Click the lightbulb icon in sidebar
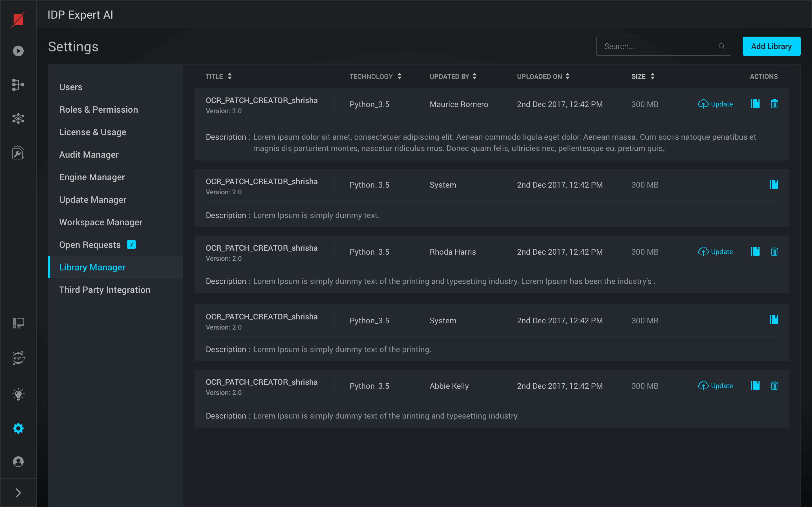The width and height of the screenshot is (812, 507). click(x=18, y=394)
